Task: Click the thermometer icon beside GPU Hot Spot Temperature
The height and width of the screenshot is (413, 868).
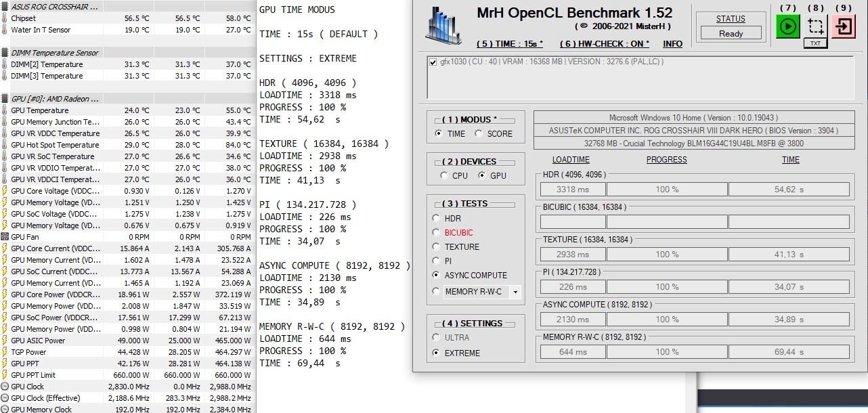Action: tap(5, 145)
